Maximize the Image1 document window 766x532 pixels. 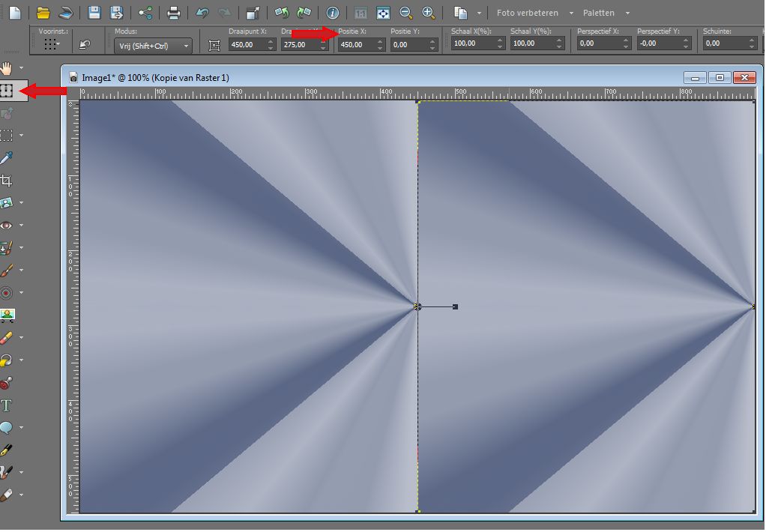pos(720,77)
